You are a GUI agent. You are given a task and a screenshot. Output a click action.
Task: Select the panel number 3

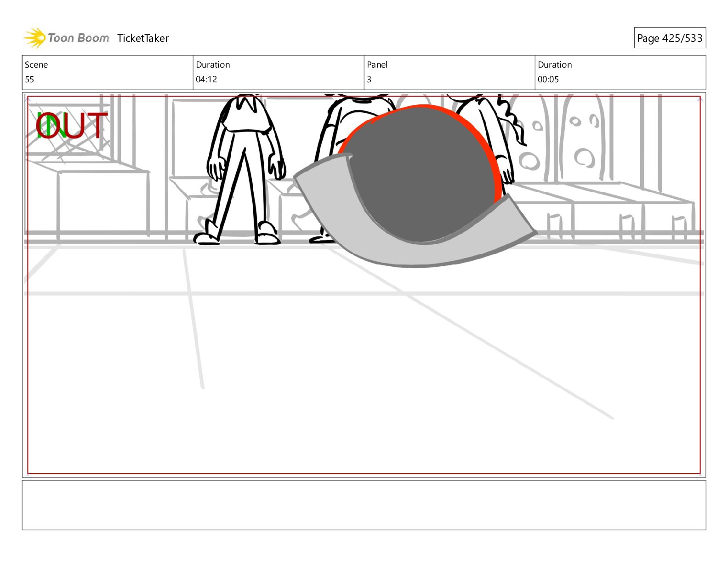point(369,80)
